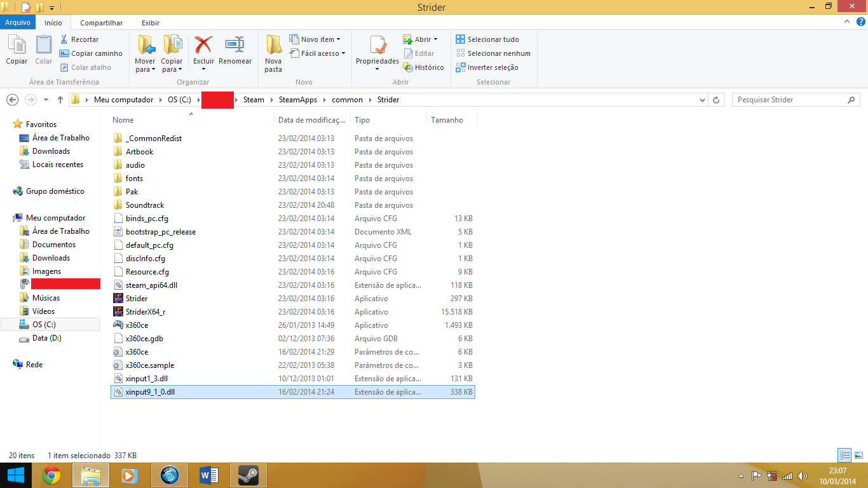Click SteamApps in the address path
868x488 pixels.
297,100
